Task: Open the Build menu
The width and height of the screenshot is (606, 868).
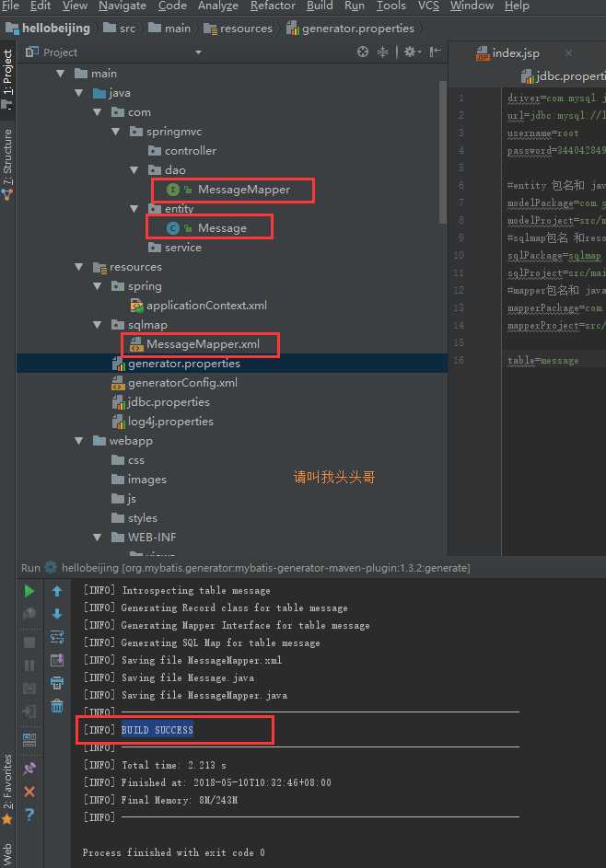Action: point(320,6)
